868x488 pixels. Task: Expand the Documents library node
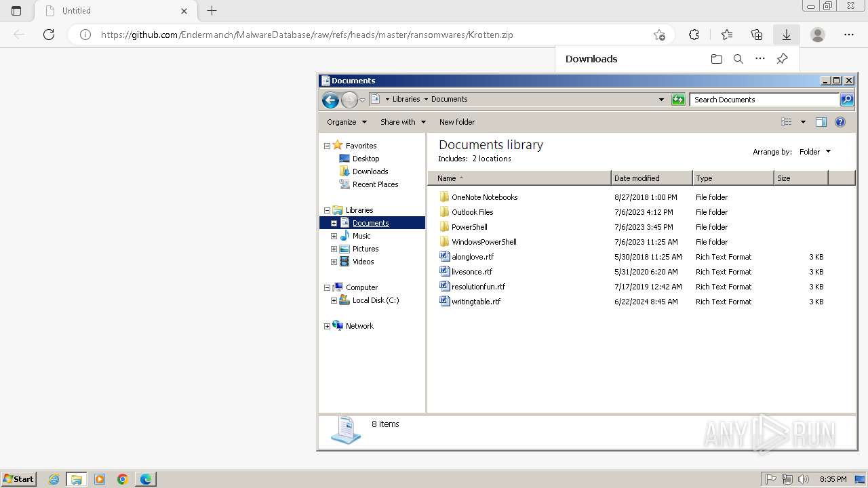point(334,223)
